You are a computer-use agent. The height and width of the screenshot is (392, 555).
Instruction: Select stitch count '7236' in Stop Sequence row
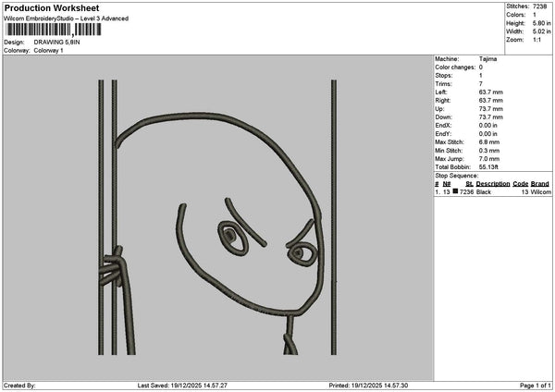[x=466, y=192]
